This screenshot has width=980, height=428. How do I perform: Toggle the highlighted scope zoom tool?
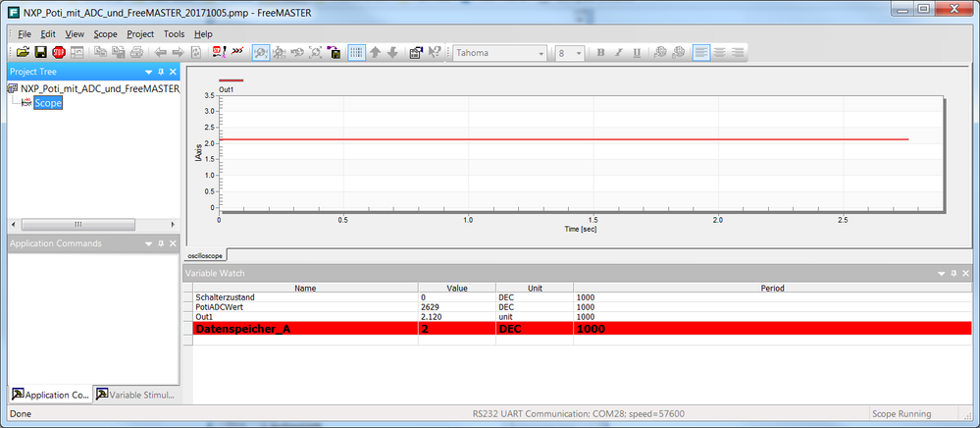[261, 53]
